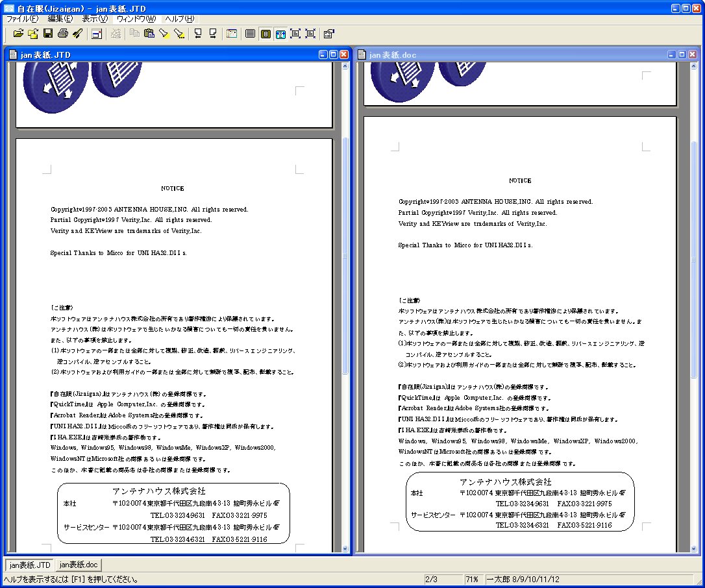Go to next page icon

pos(213,34)
